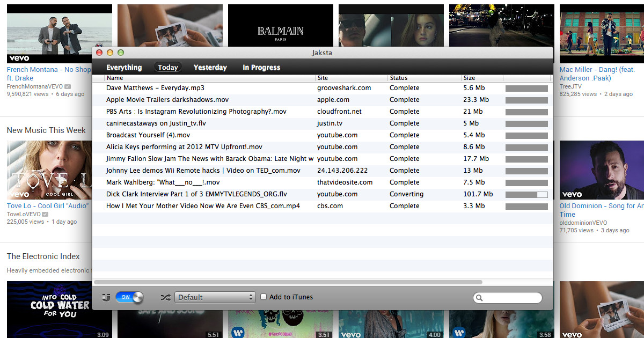Click the shuffle convert icon beside Default
The image size is (644, 338).
pos(165,297)
